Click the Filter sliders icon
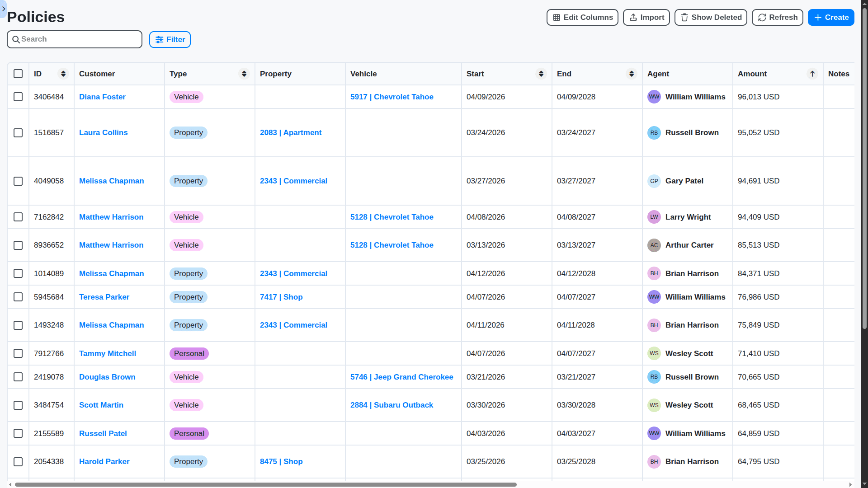Image resolution: width=868 pixels, height=488 pixels. pos(160,39)
